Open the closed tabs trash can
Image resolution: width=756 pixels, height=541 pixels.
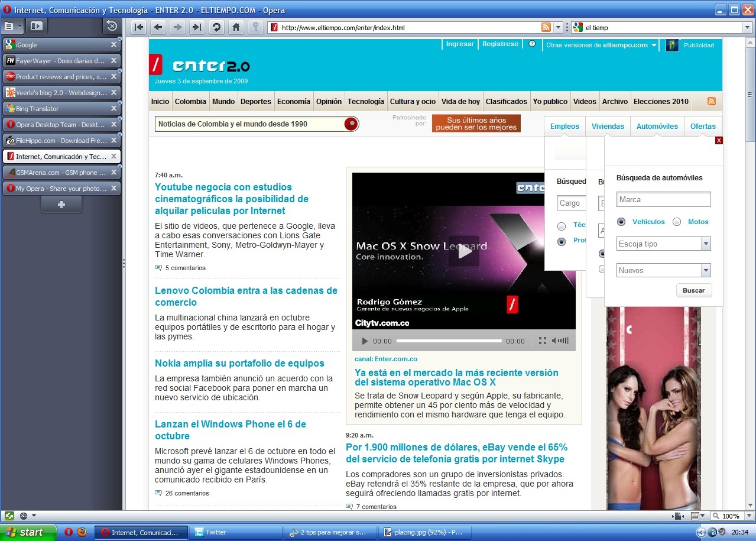click(111, 26)
